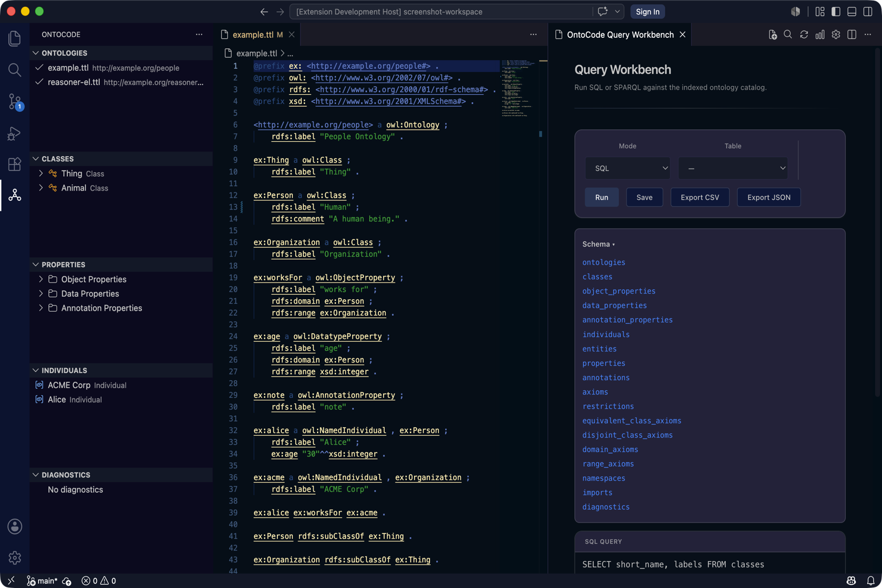The image size is (882, 588).
Task: Toggle the reasoner-el.ttl ontology checkmark
Action: 39,82
